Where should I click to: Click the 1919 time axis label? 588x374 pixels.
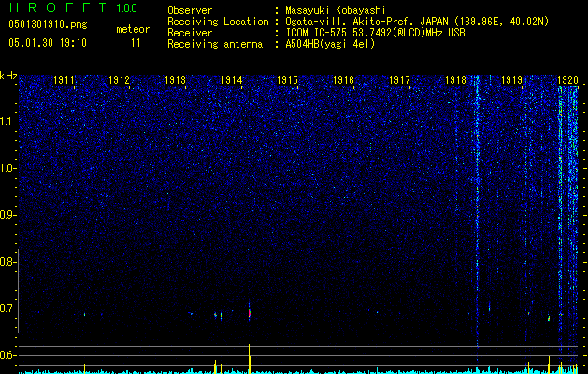[512, 79]
